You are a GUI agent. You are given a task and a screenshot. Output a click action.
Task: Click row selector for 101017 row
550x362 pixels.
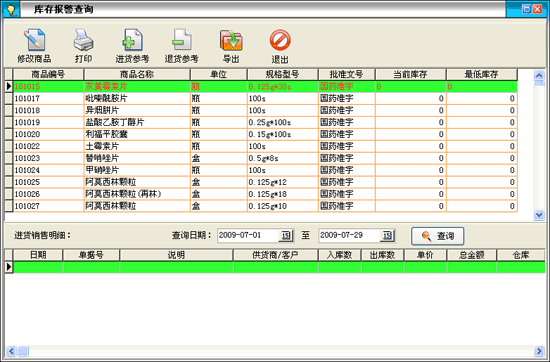click(9, 99)
